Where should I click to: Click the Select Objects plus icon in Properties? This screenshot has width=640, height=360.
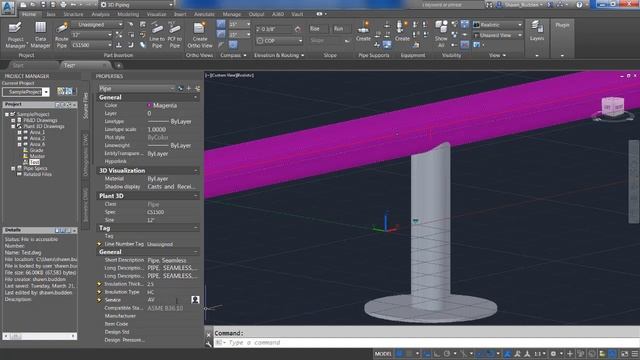coord(189,88)
